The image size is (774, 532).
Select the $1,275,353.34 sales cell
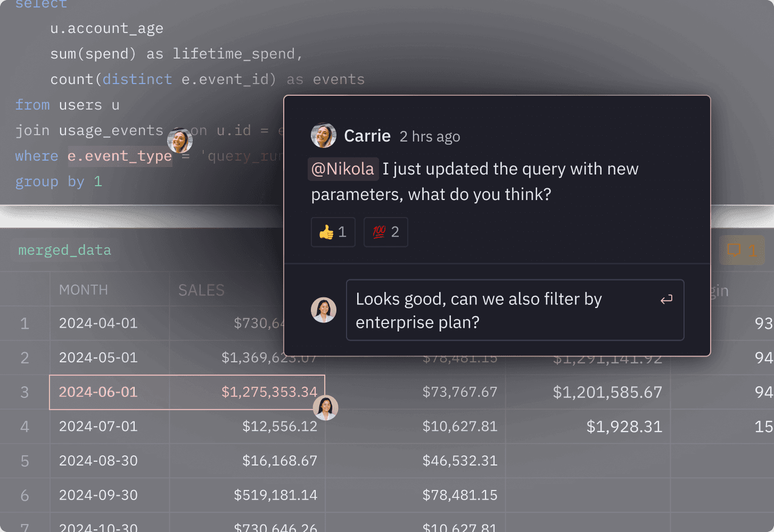coord(269,392)
